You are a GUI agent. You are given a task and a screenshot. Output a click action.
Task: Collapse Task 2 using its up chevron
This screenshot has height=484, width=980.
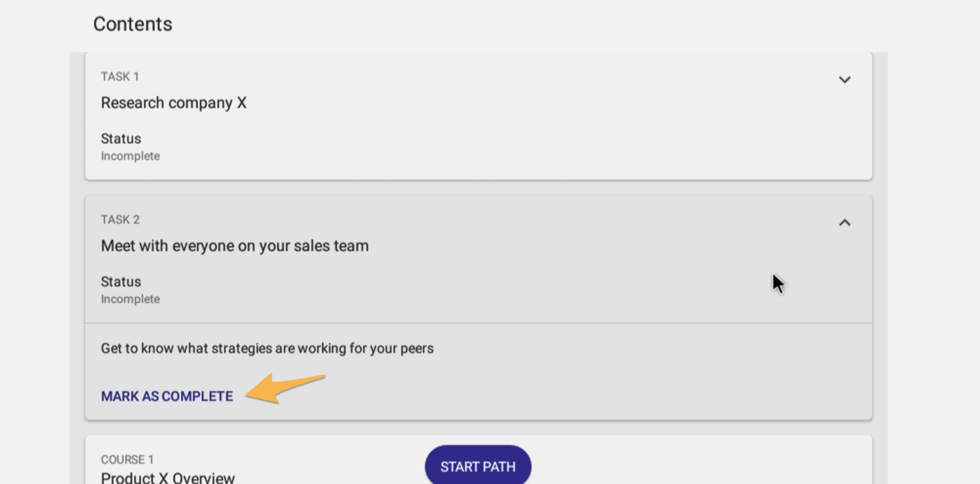click(x=844, y=223)
